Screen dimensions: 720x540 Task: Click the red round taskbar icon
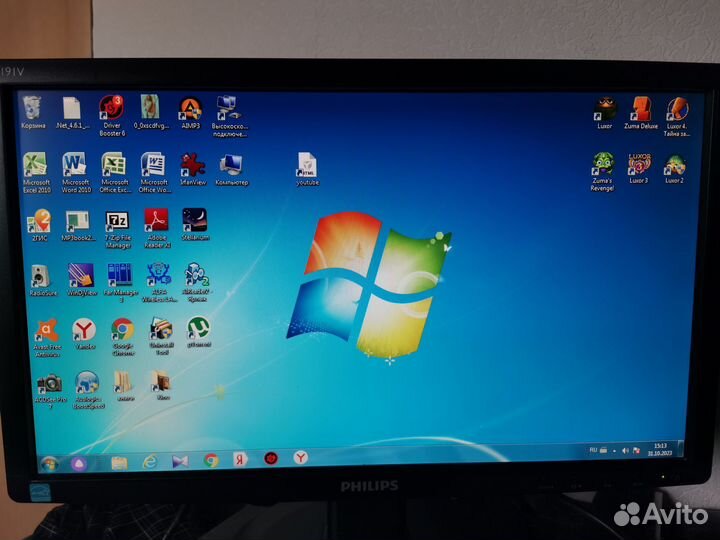(270, 458)
